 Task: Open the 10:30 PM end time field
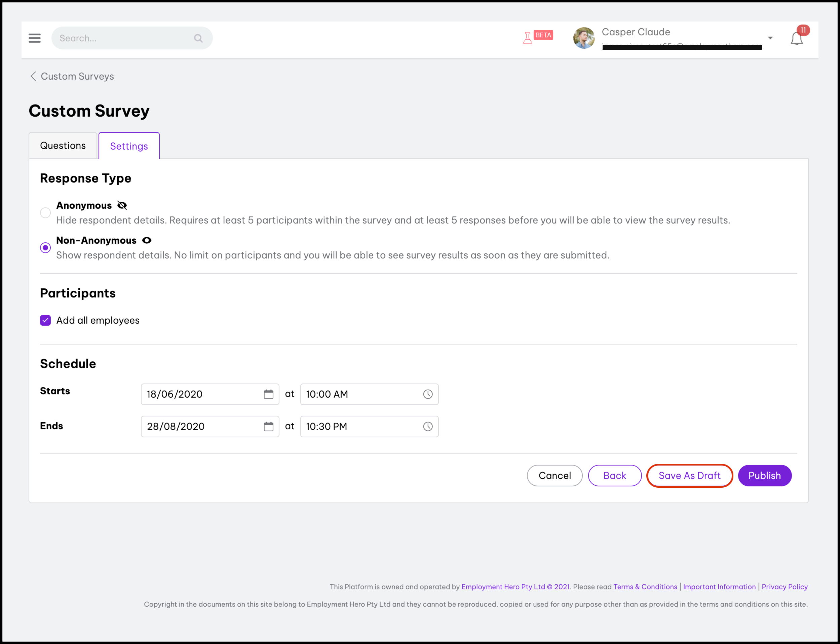pos(360,426)
